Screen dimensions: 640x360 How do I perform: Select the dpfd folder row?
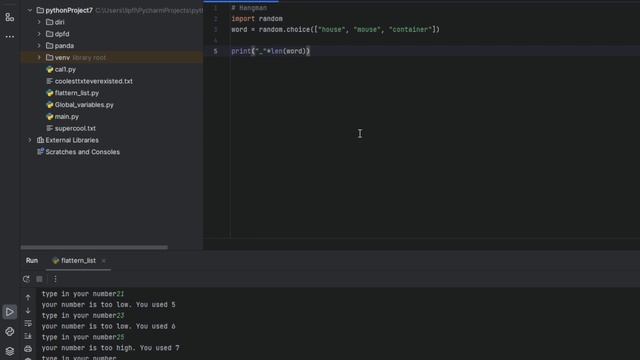coord(112,34)
